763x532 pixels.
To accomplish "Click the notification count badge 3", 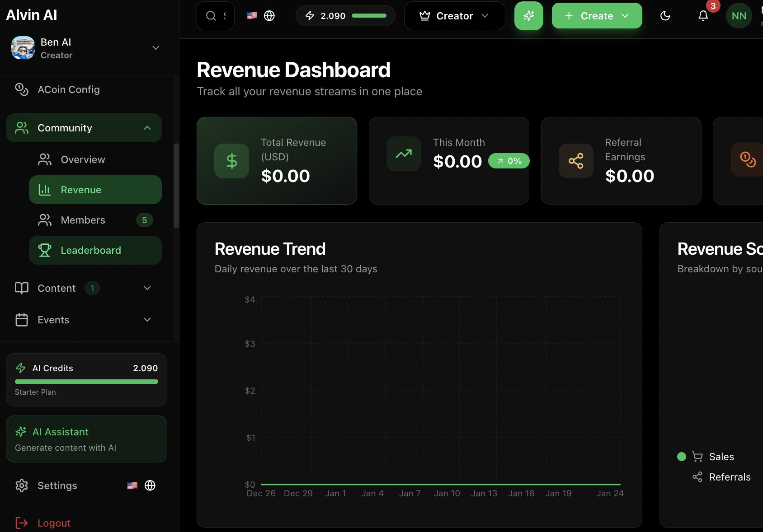I will [713, 6].
